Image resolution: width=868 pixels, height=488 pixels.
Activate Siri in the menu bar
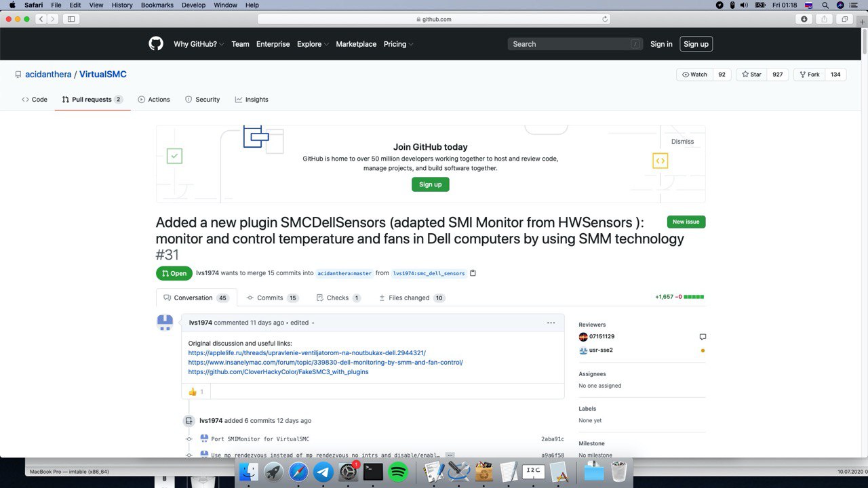(842, 5)
